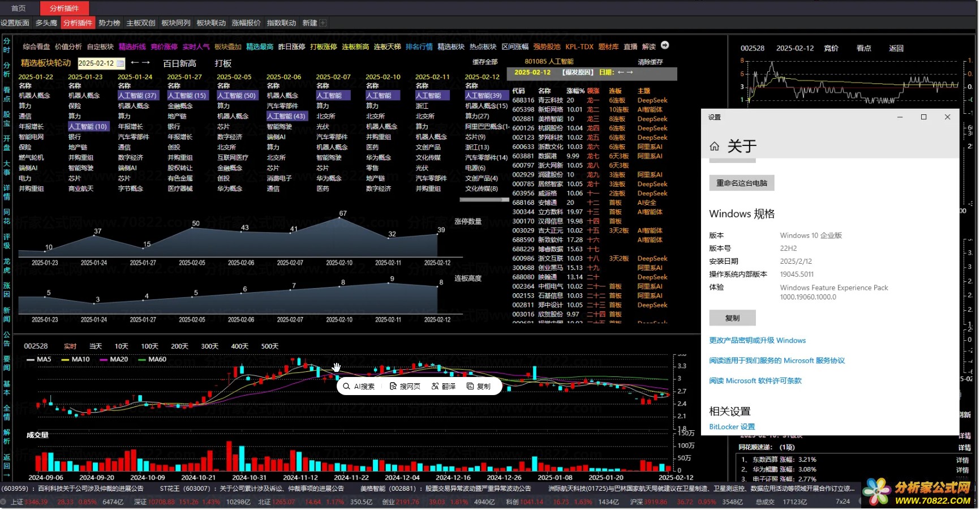
Task: Click 打板 button
Action: (x=223, y=63)
